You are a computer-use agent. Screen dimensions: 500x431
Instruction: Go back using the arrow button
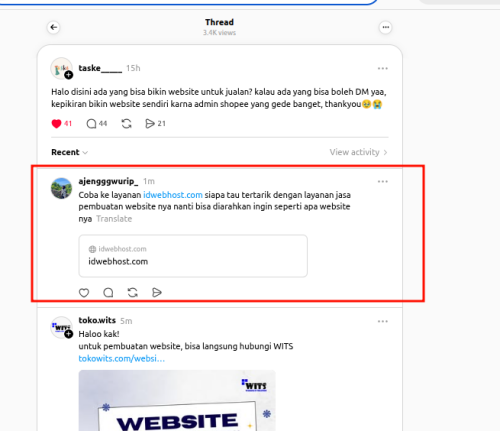(54, 27)
